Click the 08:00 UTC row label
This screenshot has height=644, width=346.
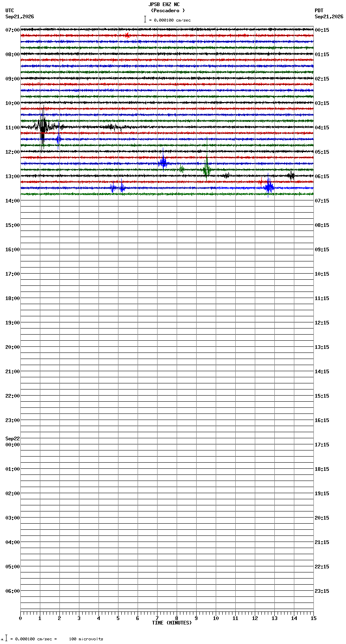coord(13,54)
